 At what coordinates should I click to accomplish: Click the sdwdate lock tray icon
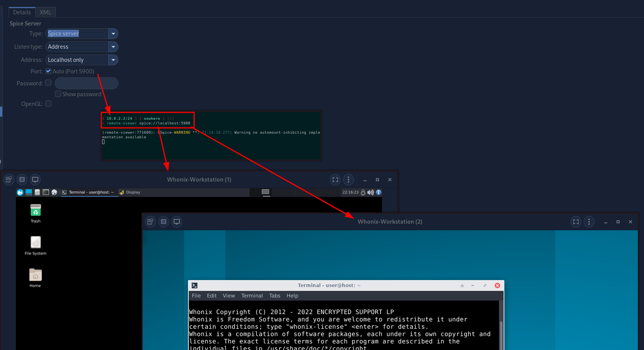click(x=363, y=192)
